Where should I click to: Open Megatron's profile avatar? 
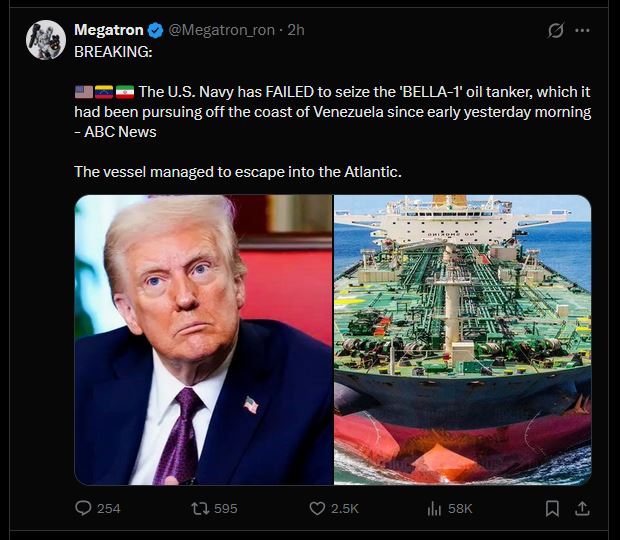pyautogui.click(x=46, y=40)
